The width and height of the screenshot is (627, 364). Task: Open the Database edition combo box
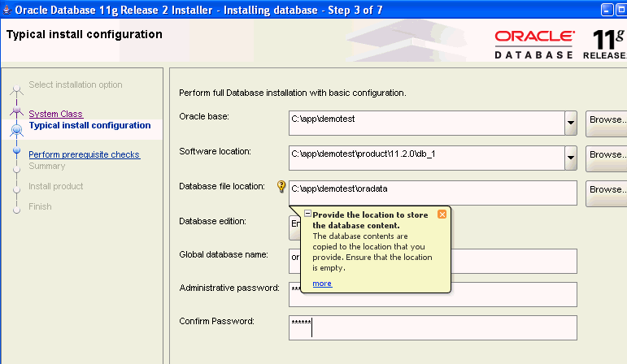294,227
